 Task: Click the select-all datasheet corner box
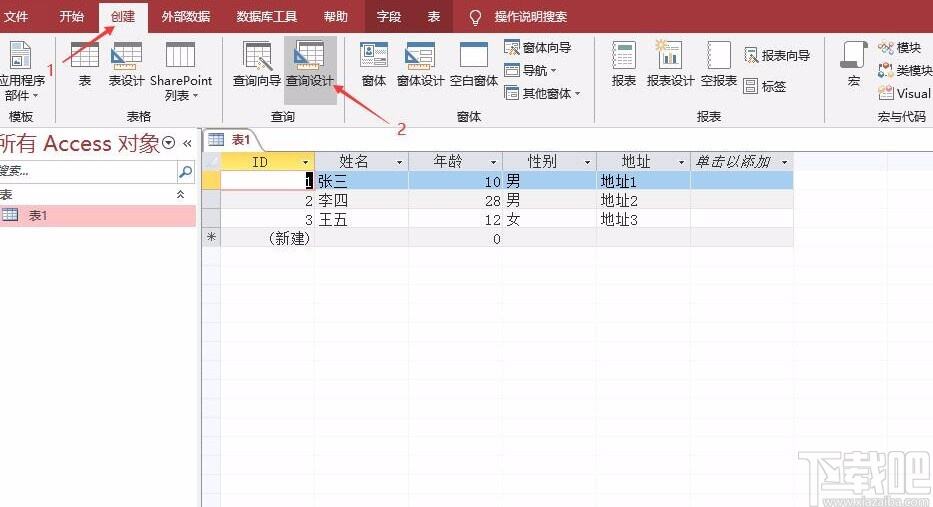(211, 162)
